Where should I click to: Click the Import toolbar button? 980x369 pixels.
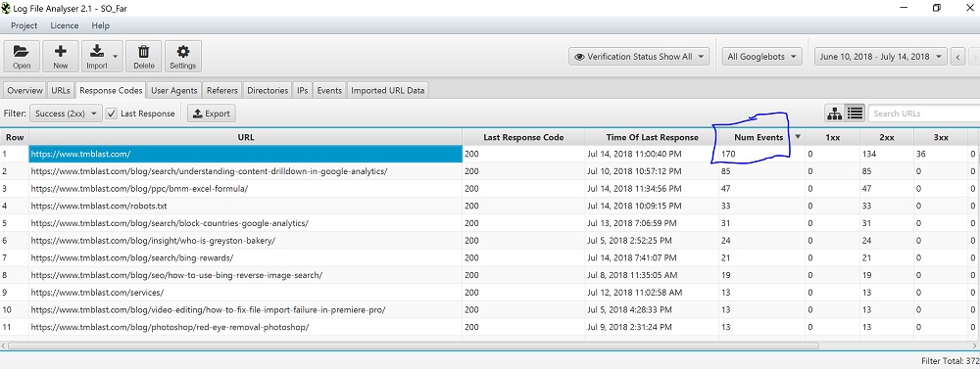tap(96, 56)
